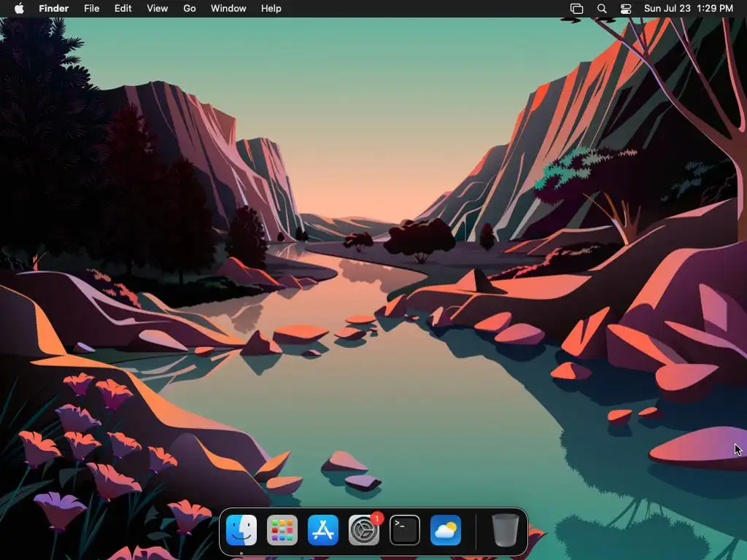Open the Apple menu
The image size is (747, 560).
pos(19,9)
